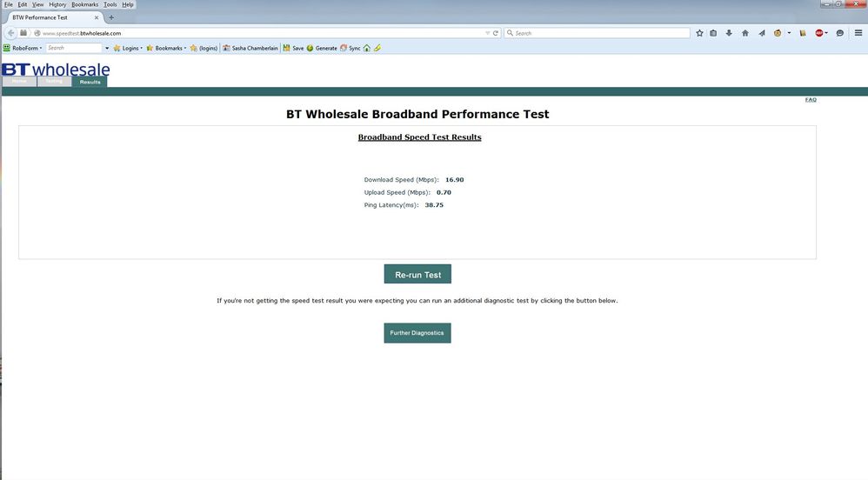Open the View menu
Screen dimensions: 868x480
coord(37,4)
